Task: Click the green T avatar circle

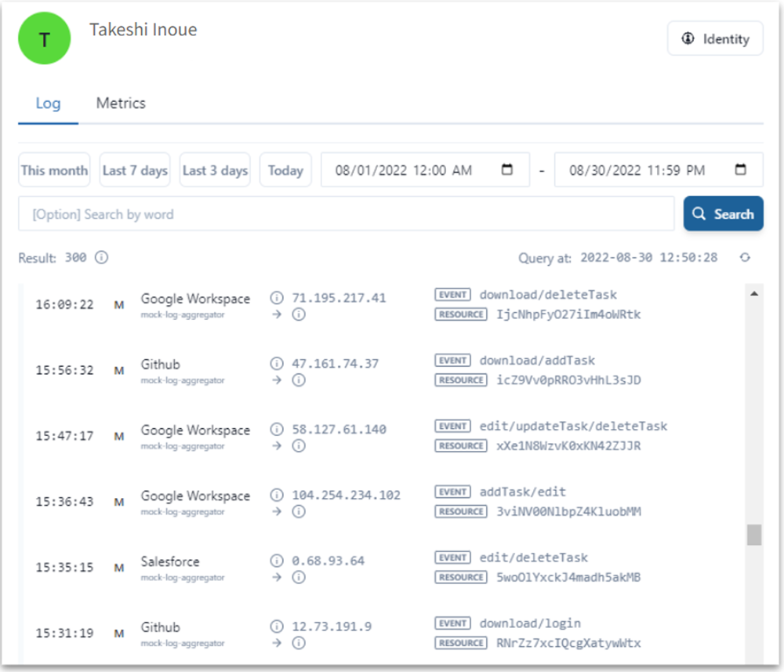Action: coord(45,38)
